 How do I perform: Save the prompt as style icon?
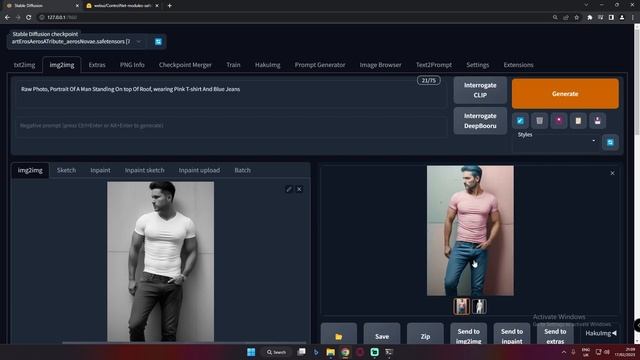tap(598, 121)
